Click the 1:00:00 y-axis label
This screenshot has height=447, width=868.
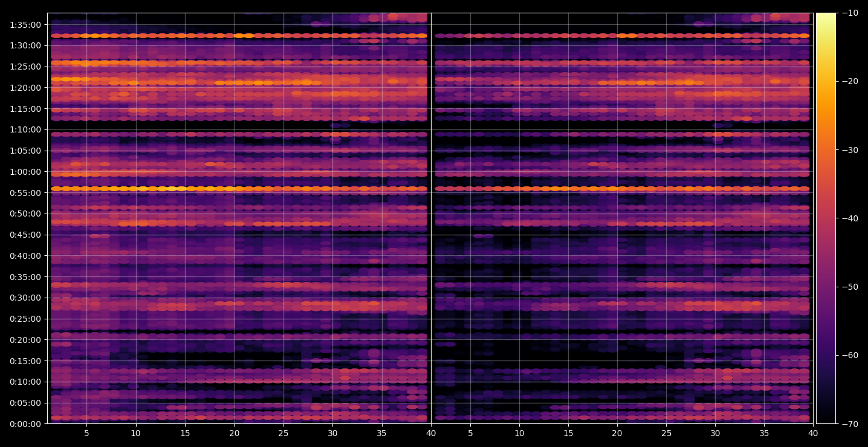[x=25, y=172]
